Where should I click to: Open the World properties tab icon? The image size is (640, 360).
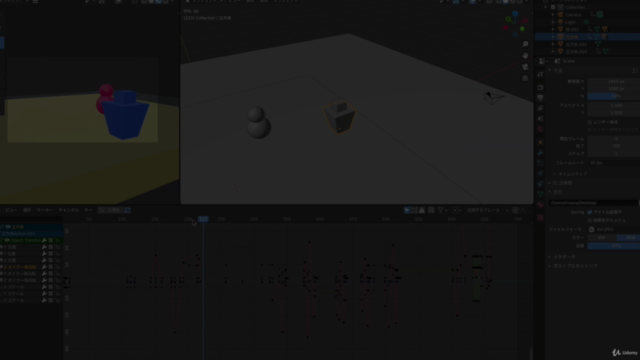coord(540,129)
